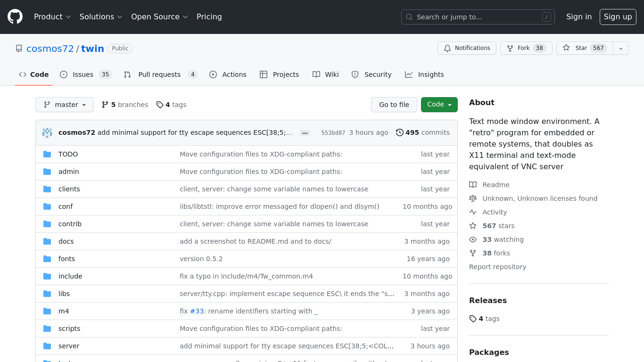This screenshot has height=362, width=644.
Task: Toggle Notifications for this repository
Action: pos(467,48)
